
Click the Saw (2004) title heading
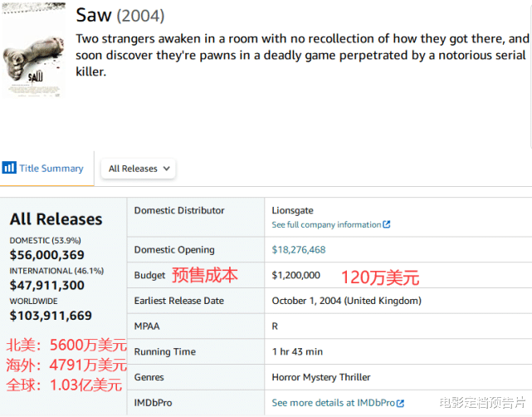tap(120, 15)
